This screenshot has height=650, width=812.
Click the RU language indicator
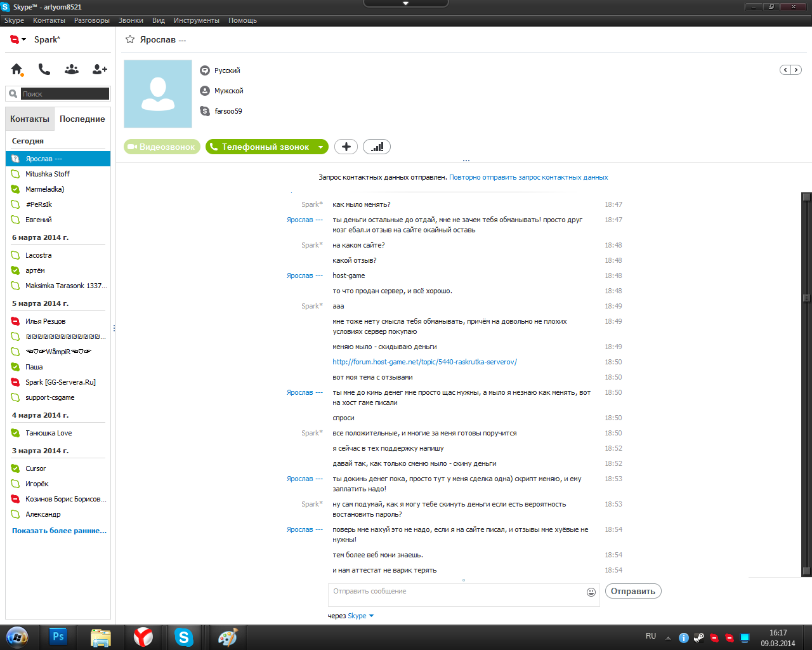coord(651,636)
